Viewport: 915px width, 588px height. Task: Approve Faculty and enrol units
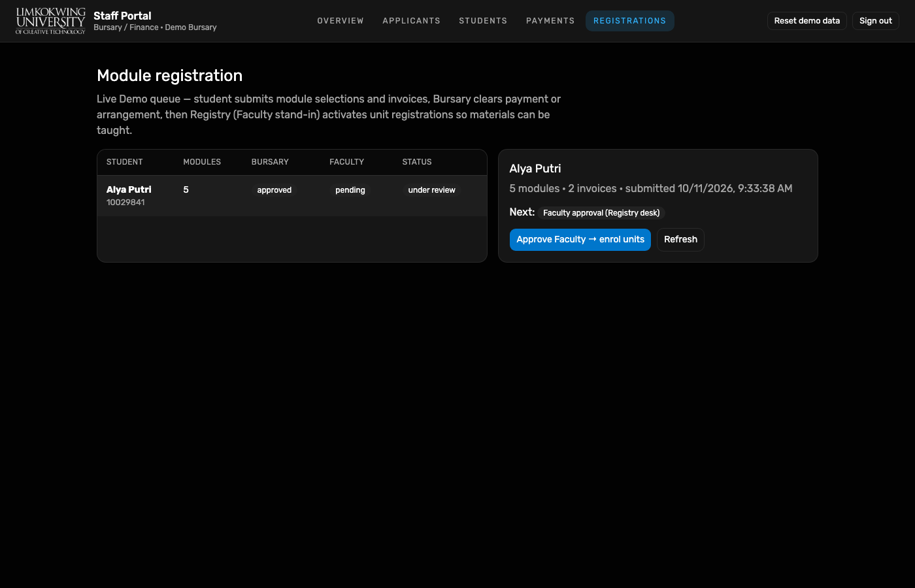pos(580,240)
